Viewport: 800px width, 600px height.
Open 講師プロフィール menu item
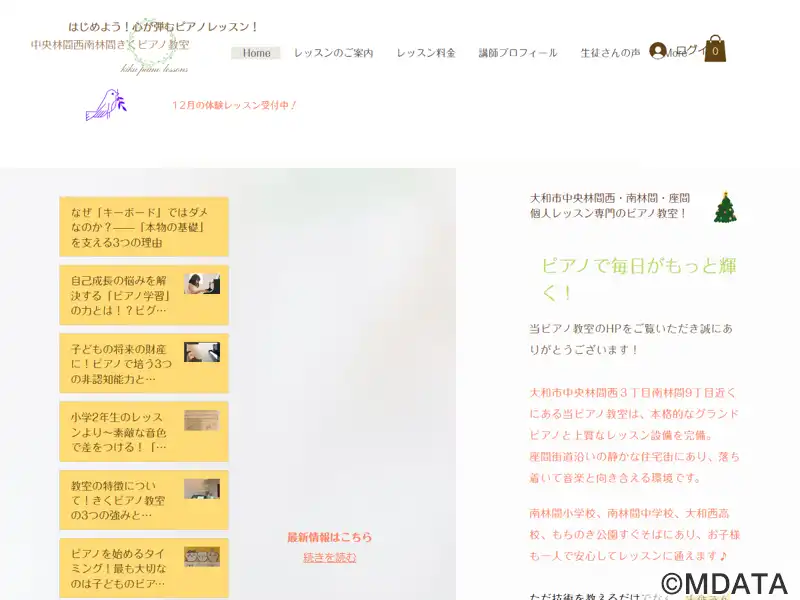[518, 53]
